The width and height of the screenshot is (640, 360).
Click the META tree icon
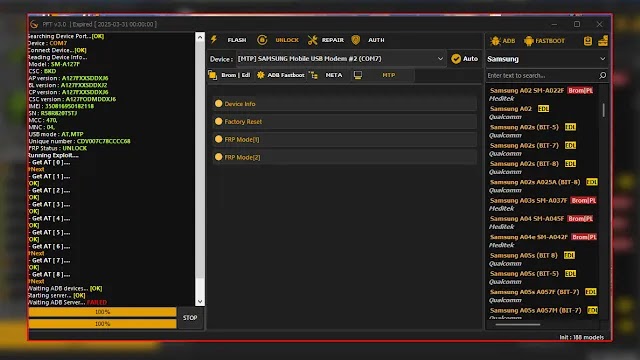(313, 75)
